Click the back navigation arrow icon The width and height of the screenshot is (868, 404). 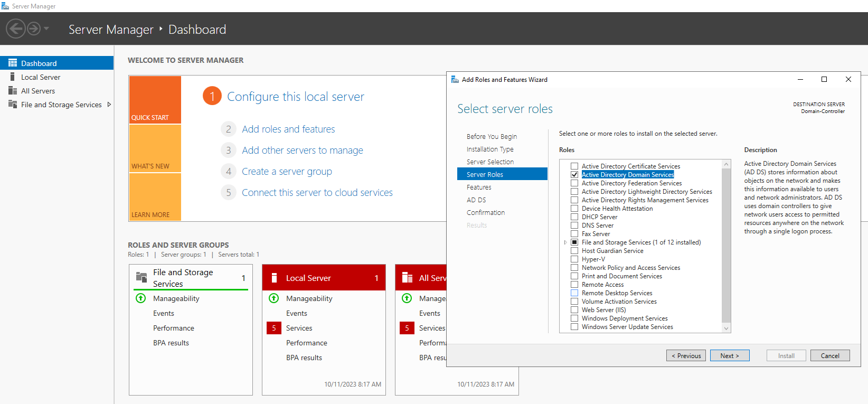point(16,29)
